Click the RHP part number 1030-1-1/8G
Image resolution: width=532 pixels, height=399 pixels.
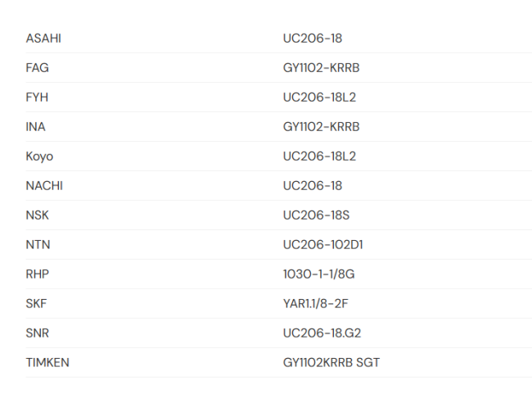tap(318, 274)
